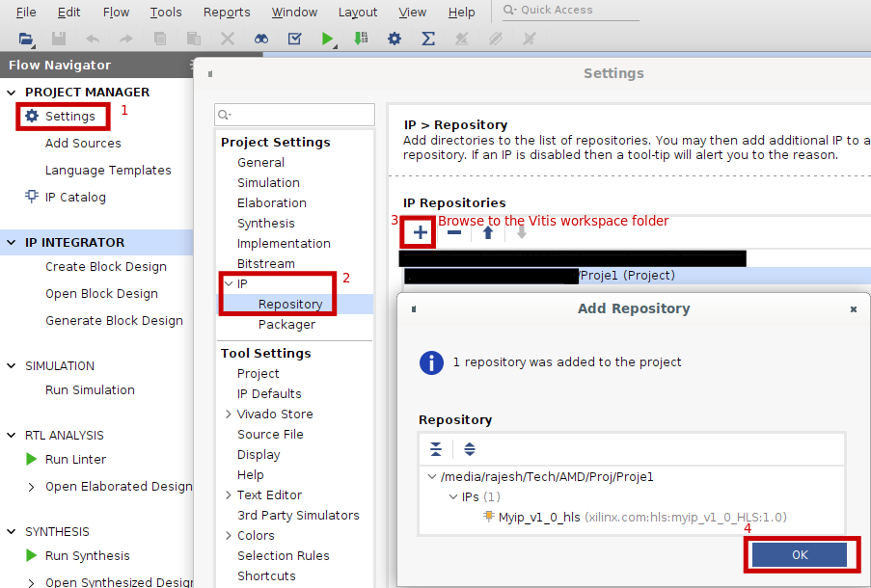This screenshot has width=871, height=588.
Task: Move repository up with the up arrow
Action: tap(488, 232)
